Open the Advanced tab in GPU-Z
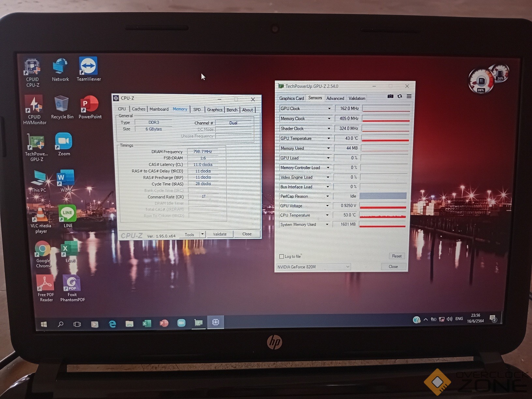 point(335,98)
